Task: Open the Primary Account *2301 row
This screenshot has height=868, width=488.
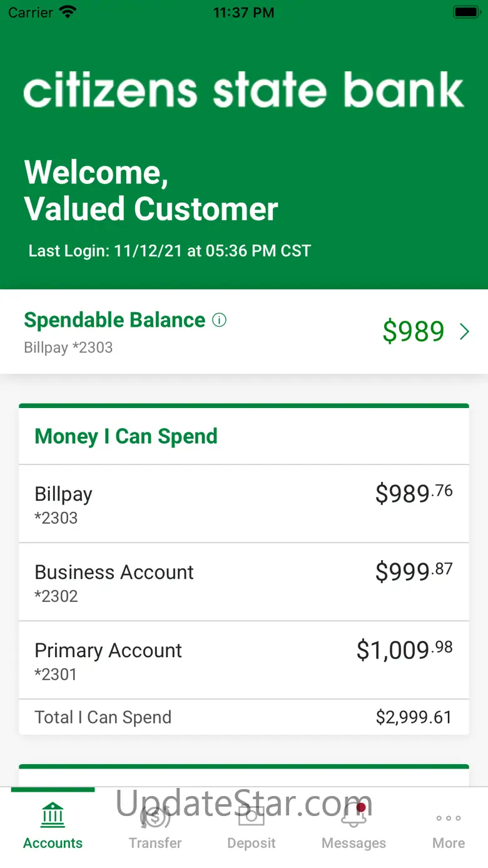Action: 244,660
